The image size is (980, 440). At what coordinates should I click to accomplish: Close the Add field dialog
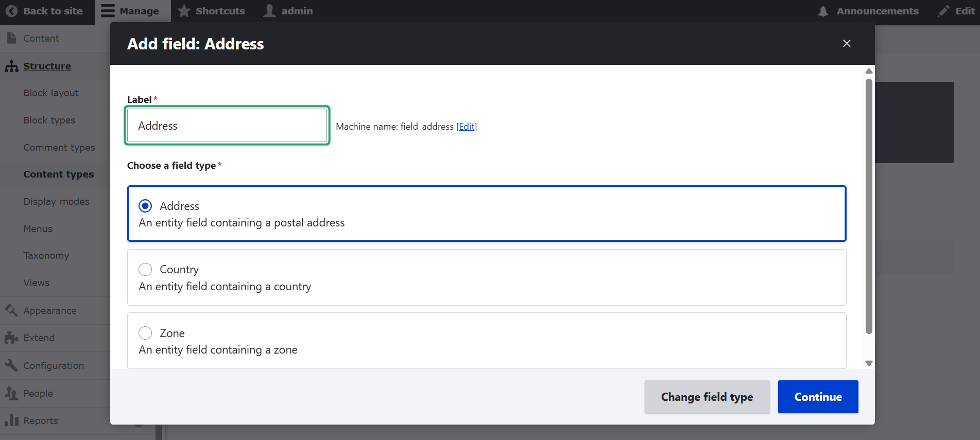pos(847,44)
